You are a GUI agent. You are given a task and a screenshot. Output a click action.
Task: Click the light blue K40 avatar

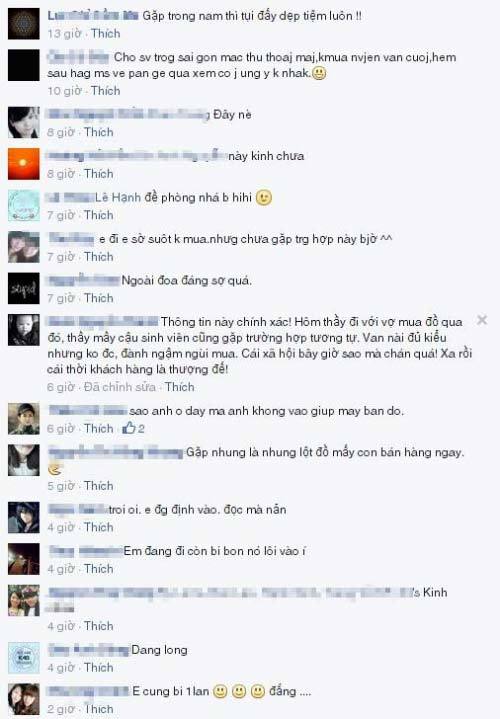point(23,658)
